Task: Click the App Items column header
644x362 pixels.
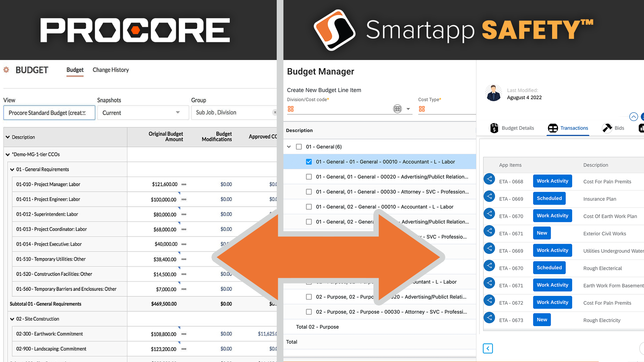Action: 510,165
